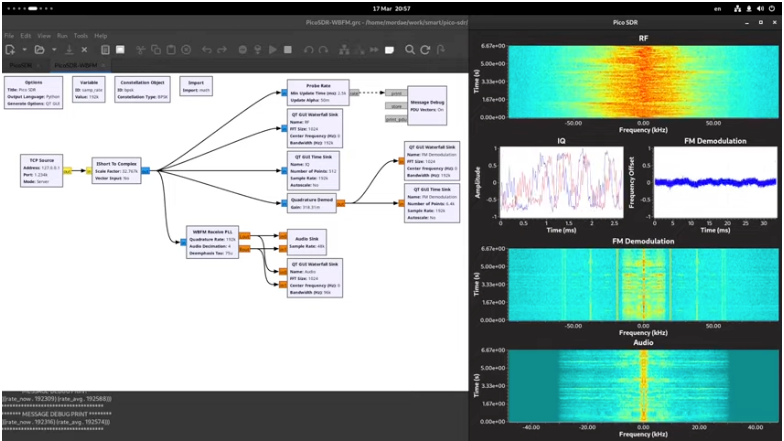Viewport: 784px width, 441px height.
Task: Select the Import math block
Action: click(x=196, y=86)
